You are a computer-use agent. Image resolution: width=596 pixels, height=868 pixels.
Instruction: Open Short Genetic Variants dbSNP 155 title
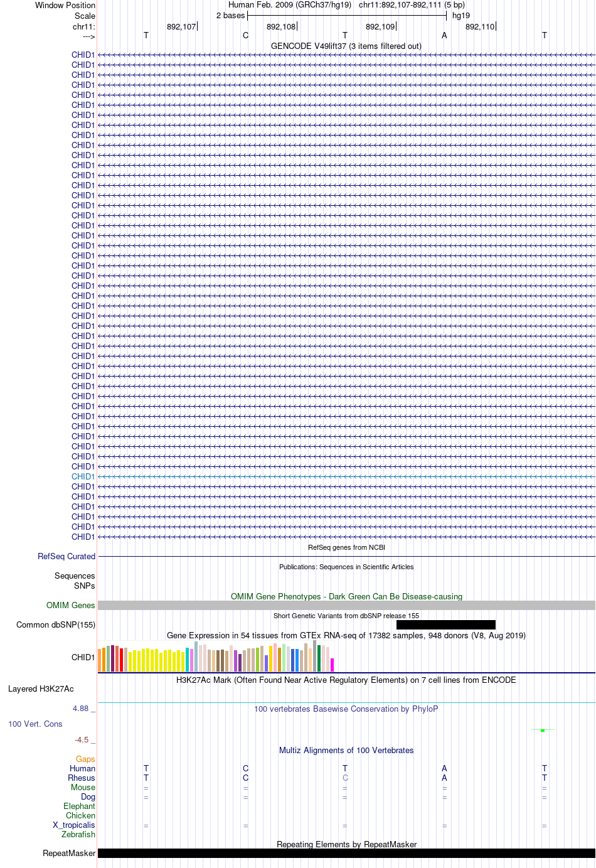[346, 616]
